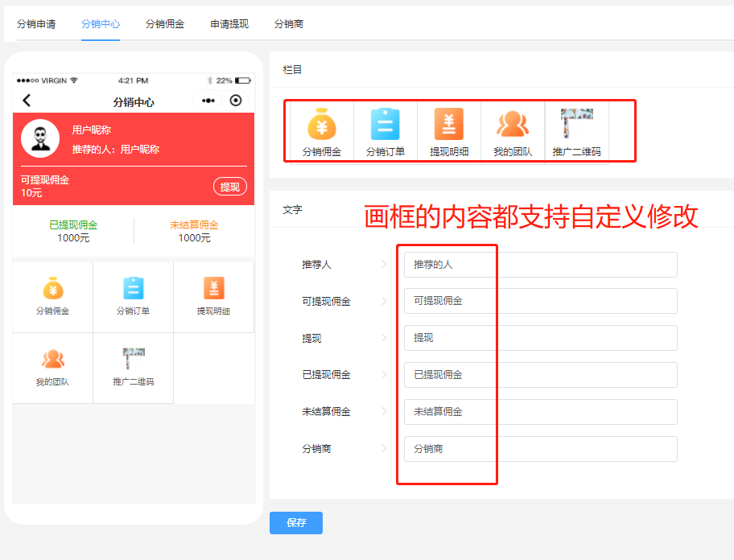
Task: Click the 分销商 text input field
Action: point(541,449)
